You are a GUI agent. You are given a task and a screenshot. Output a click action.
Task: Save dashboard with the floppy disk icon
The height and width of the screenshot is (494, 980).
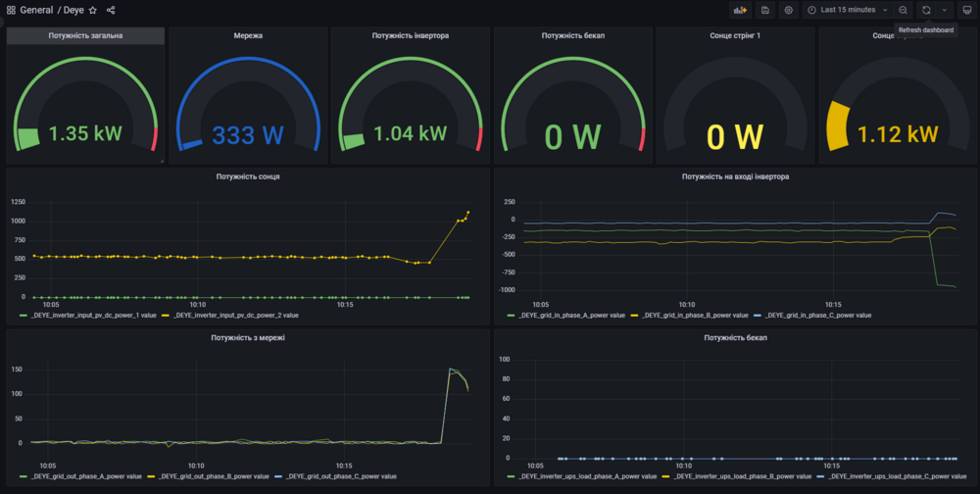tap(765, 10)
